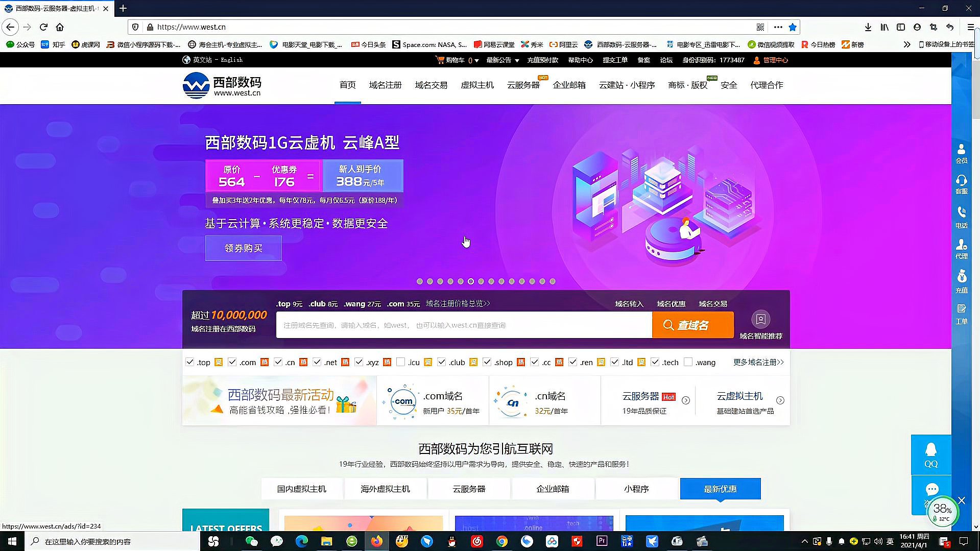980x551 pixels.
Task: Open 更多域名注册 expander link
Action: click(758, 362)
